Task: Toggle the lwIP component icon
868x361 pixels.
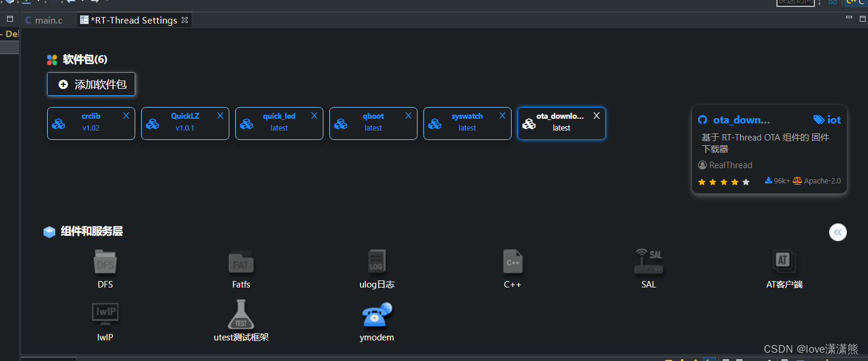Action: click(105, 314)
